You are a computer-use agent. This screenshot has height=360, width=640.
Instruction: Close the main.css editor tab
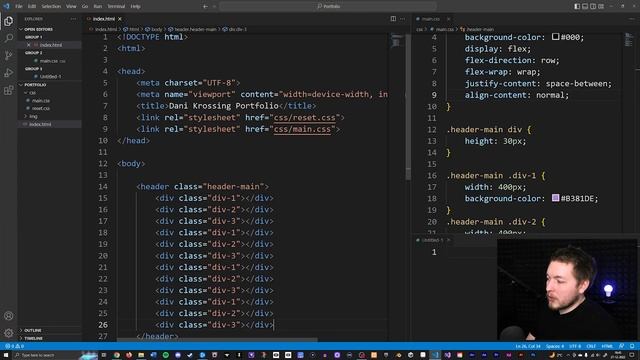point(448,19)
